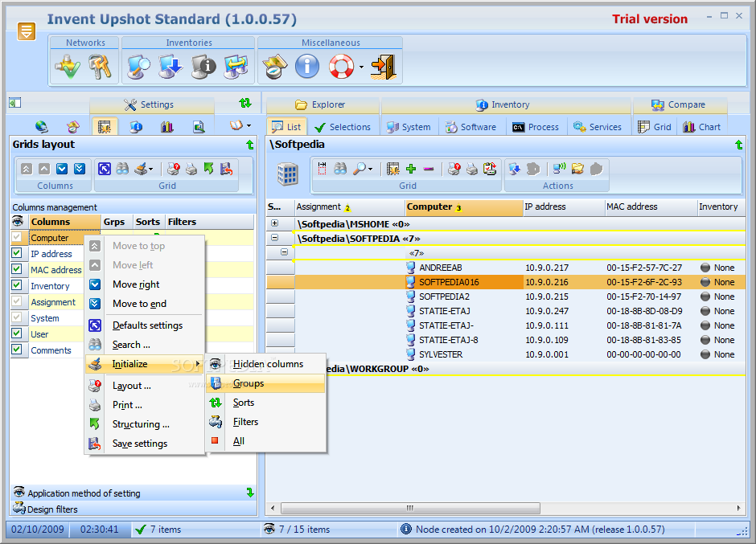Toggle the Inventory column checkbox
756x544 pixels.
coord(17,284)
